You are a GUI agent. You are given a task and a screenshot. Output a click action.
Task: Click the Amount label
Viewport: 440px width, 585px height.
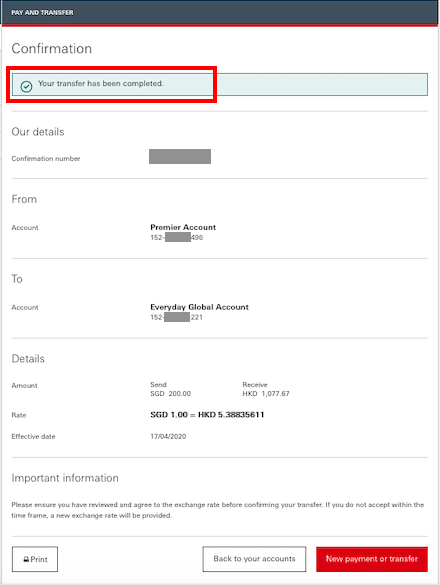pos(24,386)
